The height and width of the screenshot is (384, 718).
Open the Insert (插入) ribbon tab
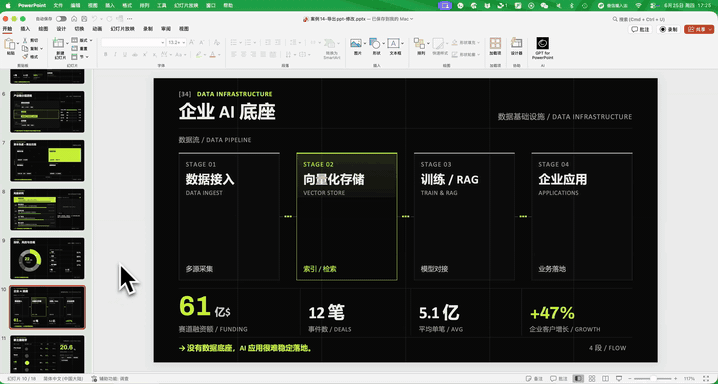click(x=25, y=28)
